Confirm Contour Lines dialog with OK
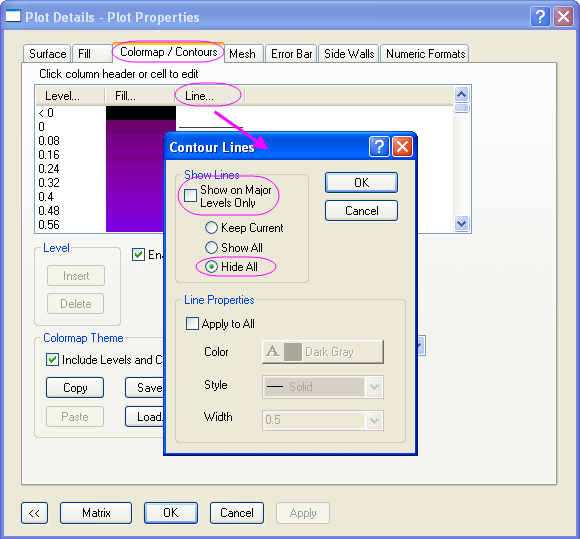Image resolution: width=580 pixels, height=539 pixels. point(361,182)
